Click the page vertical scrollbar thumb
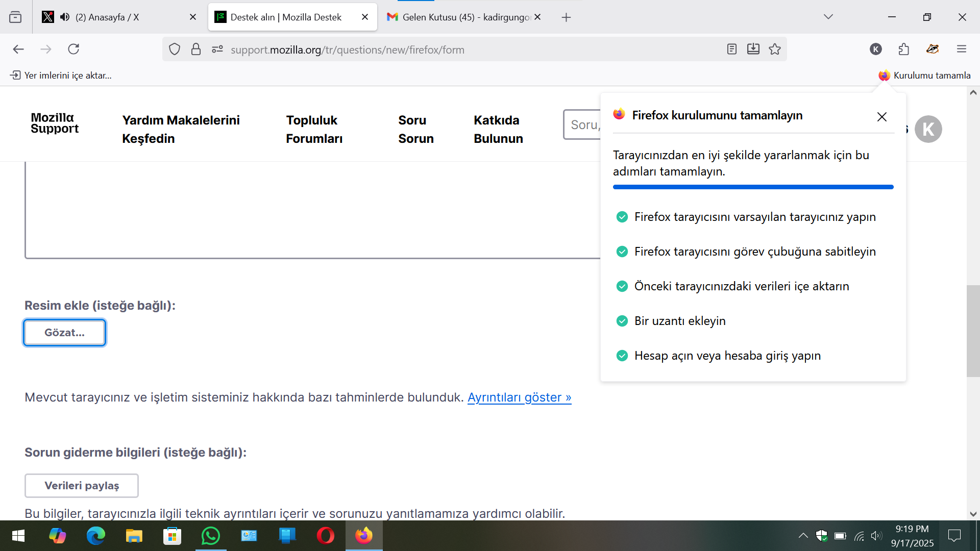The width and height of the screenshot is (980, 551). coord(973,331)
